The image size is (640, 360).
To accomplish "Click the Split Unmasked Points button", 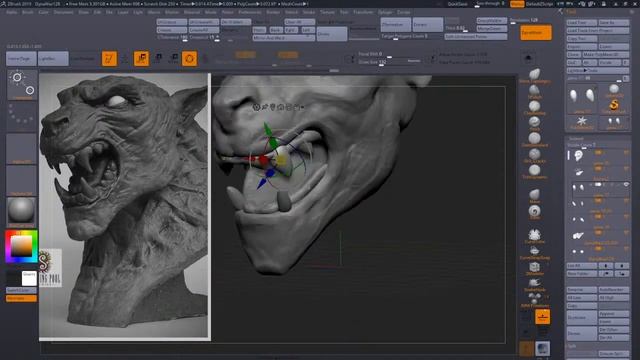I will [x=476, y=36].
